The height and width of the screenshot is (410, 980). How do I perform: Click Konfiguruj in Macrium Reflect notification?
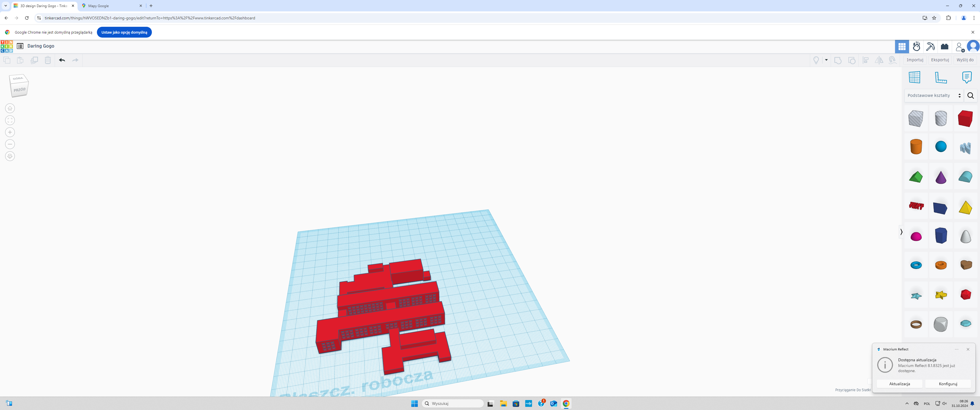click(948, 384)
